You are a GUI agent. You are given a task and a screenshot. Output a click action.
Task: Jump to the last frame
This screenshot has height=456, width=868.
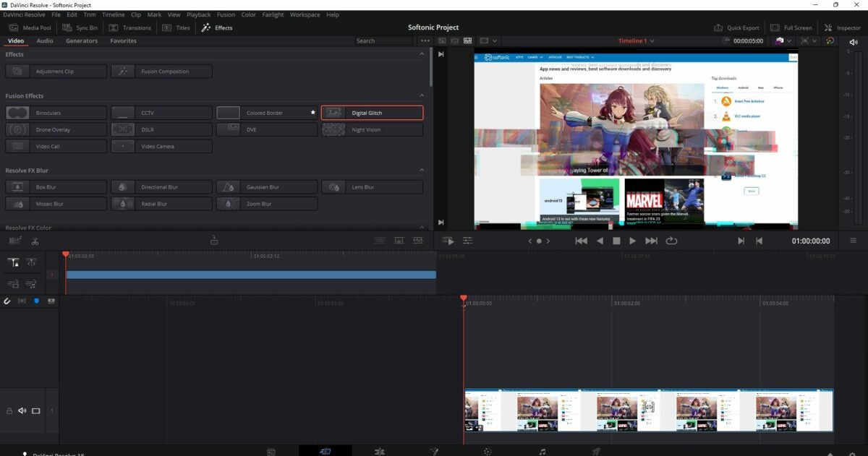pyautogui.click(x=651, y=241)
